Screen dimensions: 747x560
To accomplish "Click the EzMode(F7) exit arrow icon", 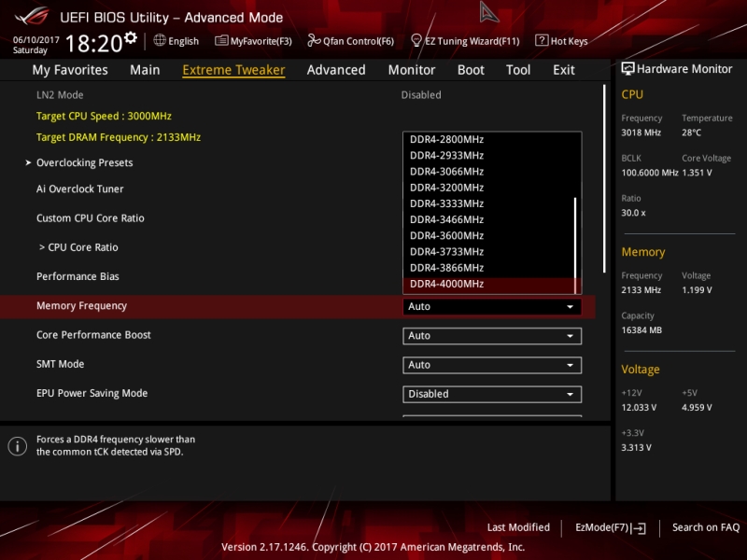I will tap(639, 528).
